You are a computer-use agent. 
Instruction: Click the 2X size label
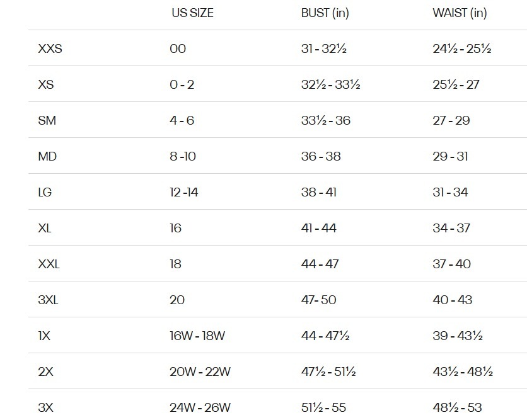point(45,372)
